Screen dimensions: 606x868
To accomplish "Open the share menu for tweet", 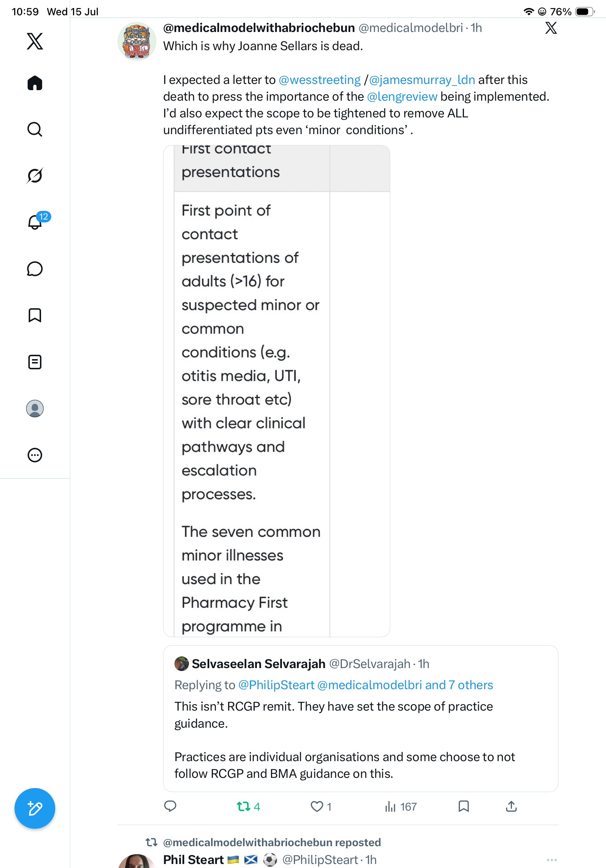I will tap(511, 806).
